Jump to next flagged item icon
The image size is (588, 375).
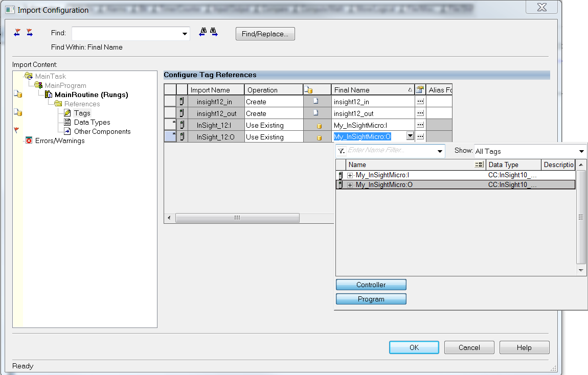coord(30,33)
